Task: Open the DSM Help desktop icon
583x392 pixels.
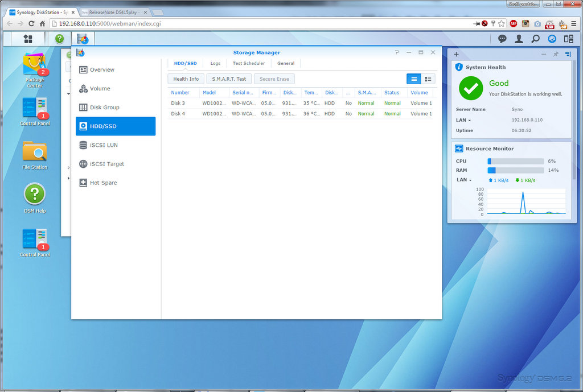Action: (x=35, y=198)
